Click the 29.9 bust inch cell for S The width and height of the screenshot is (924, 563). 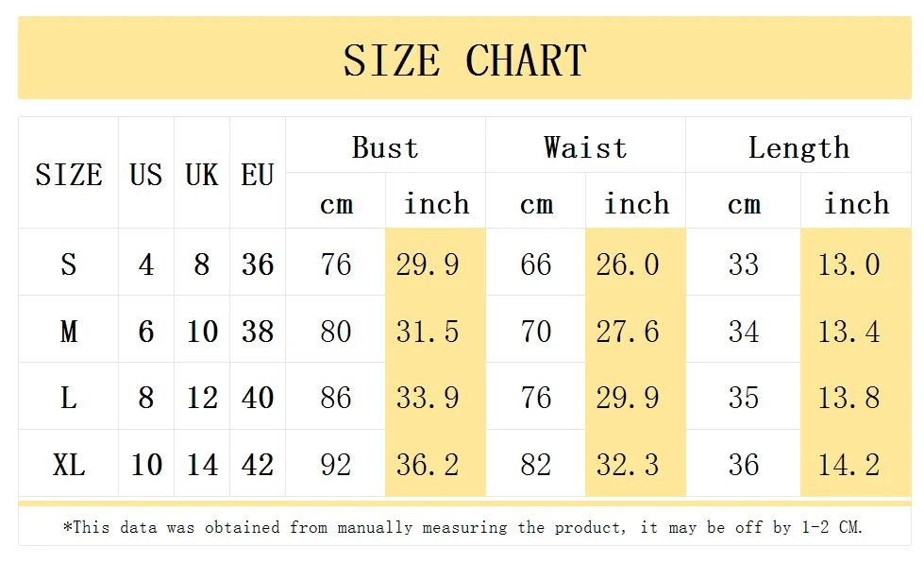tap(435, 263)
